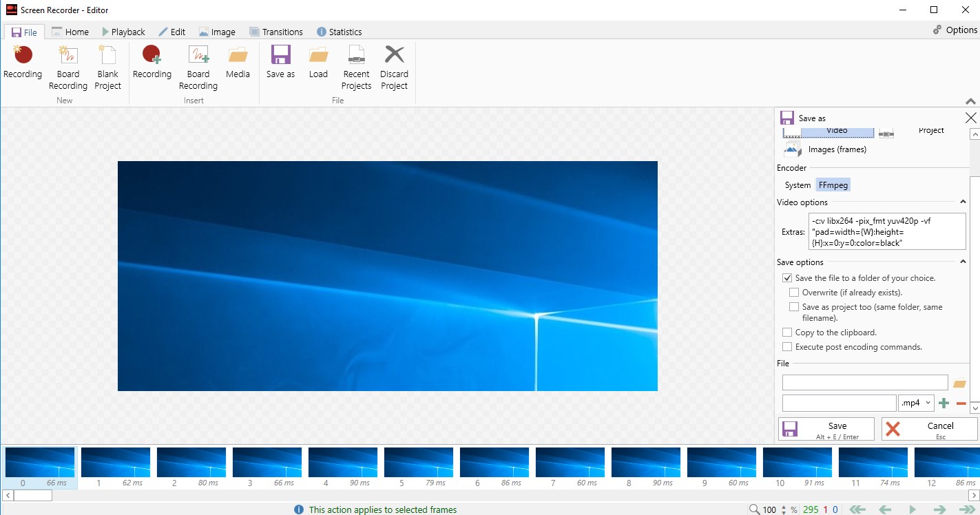The width and height of the screenshot is (980, 515).
Task: Go to the next frame
Action: (x=940, y=509)
